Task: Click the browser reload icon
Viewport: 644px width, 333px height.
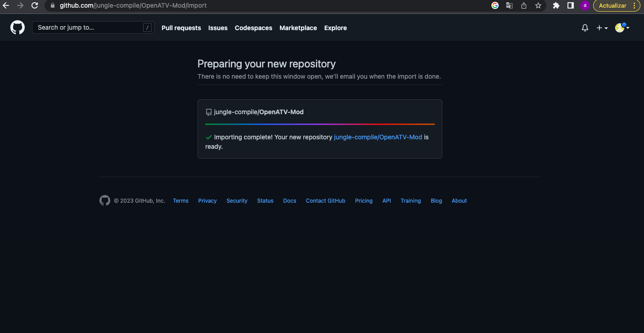Action: tap(35, 6)
